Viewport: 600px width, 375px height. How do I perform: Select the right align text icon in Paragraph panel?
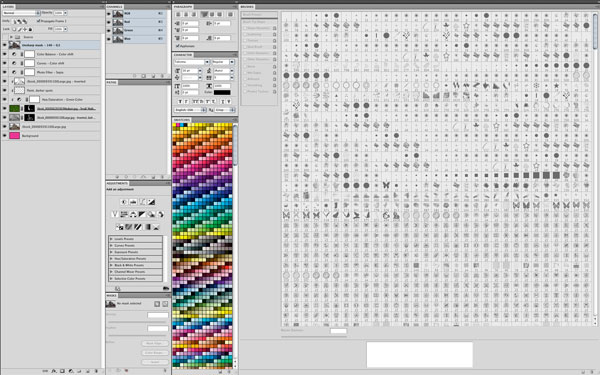(x=194, y=15)
